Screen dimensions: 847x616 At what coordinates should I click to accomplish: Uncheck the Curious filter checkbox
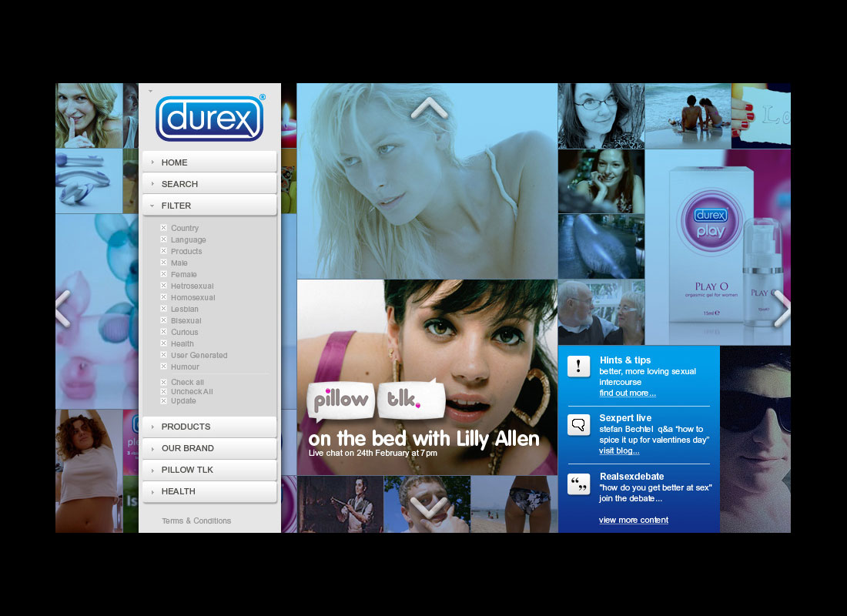[x=164, y=332]
